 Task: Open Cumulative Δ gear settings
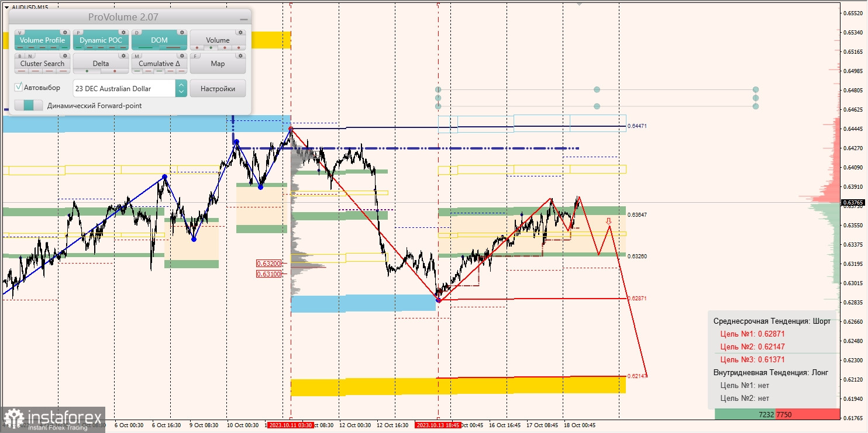point(182,56)
